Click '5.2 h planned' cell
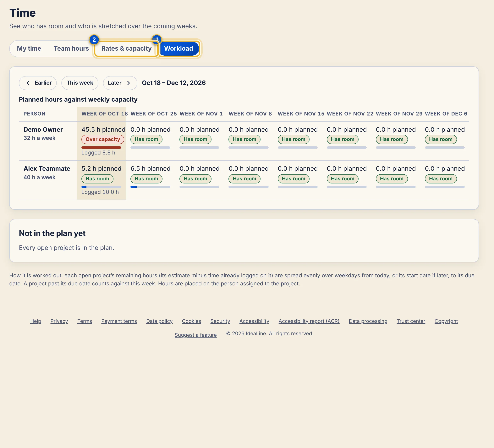 point(101,169)
